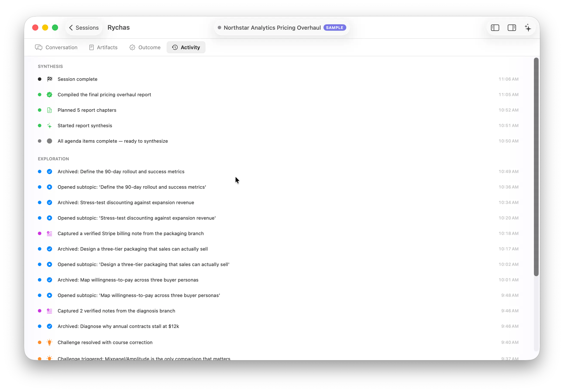Open the Outcome tab

click(145, 47)
